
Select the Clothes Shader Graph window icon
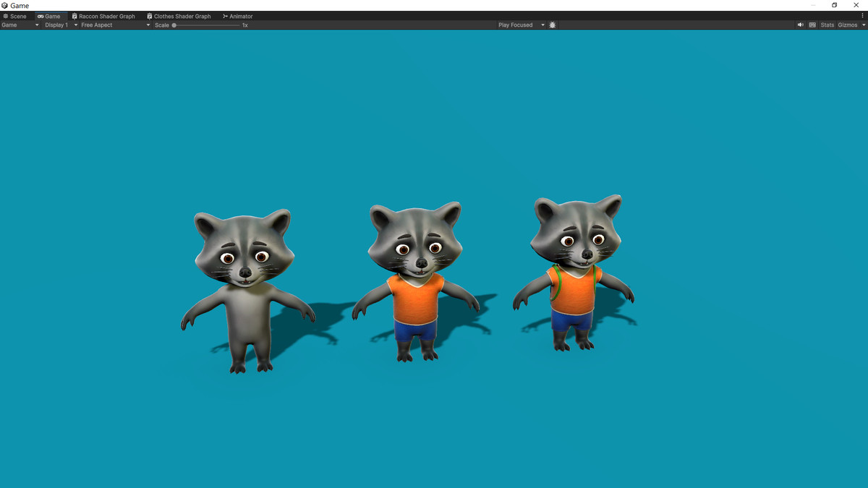click(x=150, y=16)
